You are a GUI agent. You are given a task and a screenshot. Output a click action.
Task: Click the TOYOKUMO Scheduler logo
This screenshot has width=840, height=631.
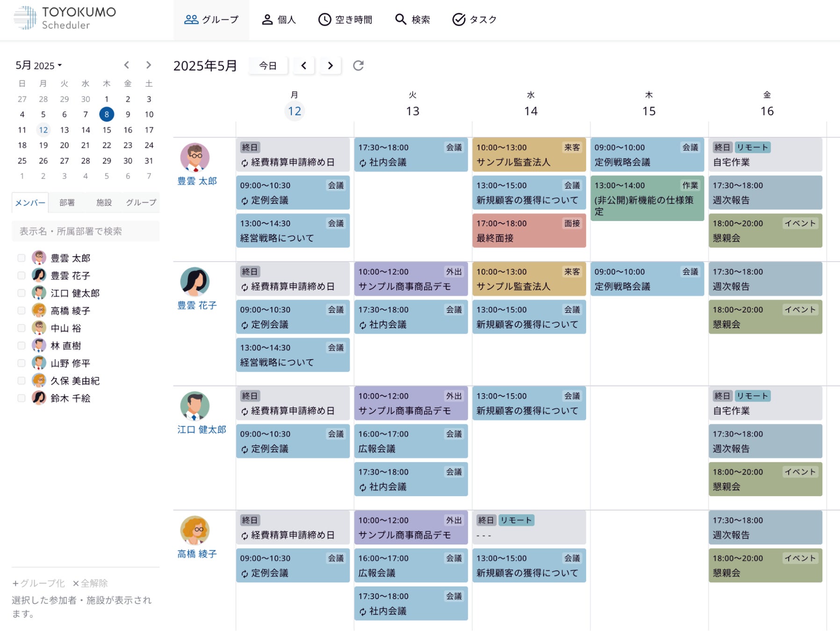65,18
